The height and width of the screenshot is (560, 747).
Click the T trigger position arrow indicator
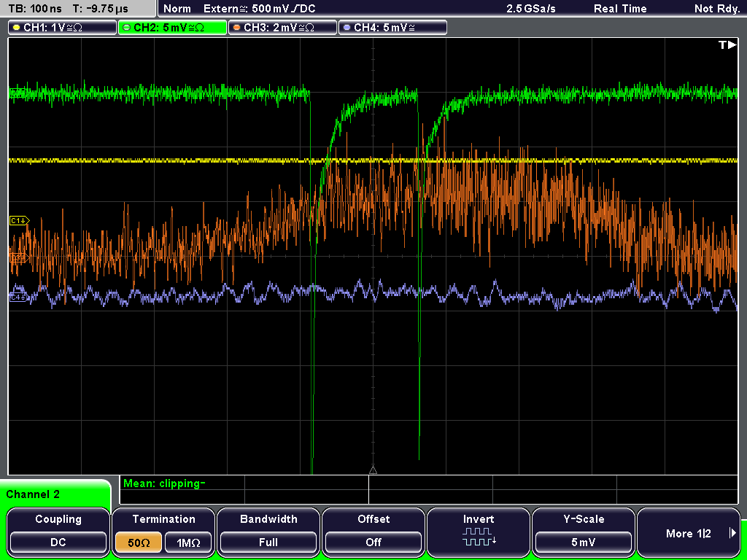727,45
